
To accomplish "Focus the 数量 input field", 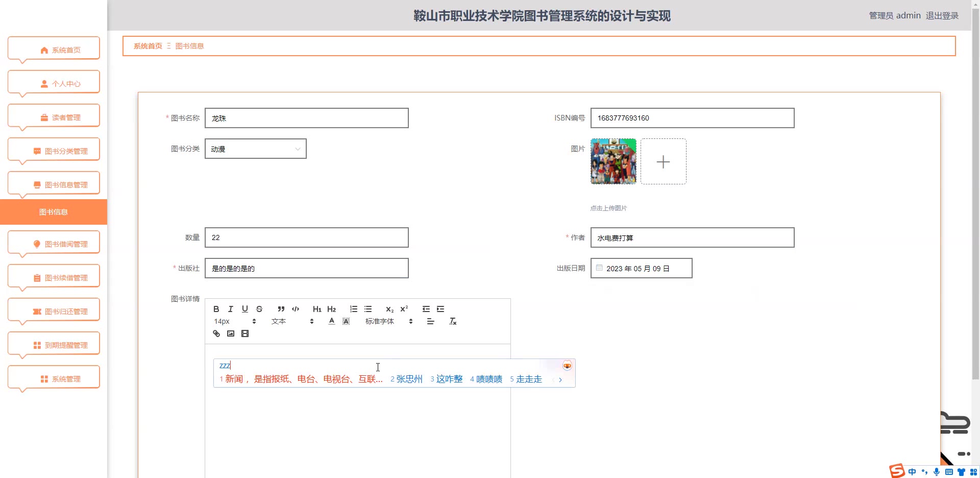I will pyautogui.click(x=306, y=237).
